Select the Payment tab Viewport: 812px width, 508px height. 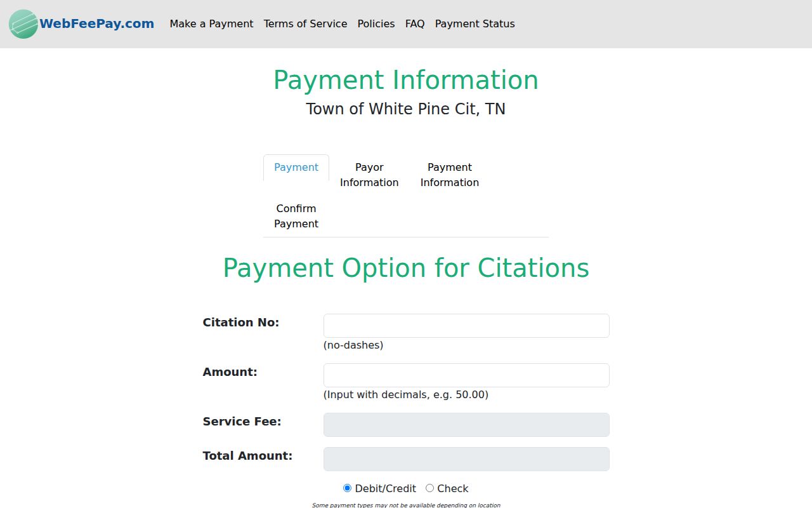tap(296, 168)
